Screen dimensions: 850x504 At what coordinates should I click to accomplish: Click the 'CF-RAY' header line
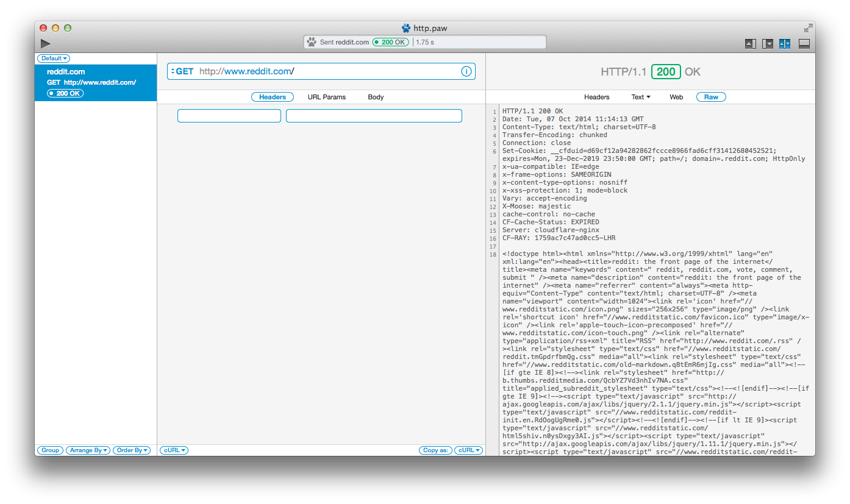pyautogui.click(x=559, y=238)
